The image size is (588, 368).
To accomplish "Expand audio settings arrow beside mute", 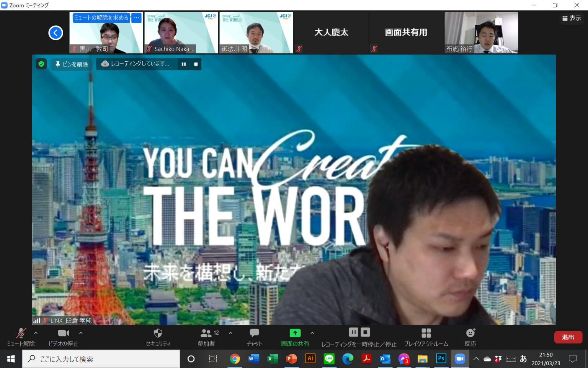I will pyautogui.click(x=36, y=333).
